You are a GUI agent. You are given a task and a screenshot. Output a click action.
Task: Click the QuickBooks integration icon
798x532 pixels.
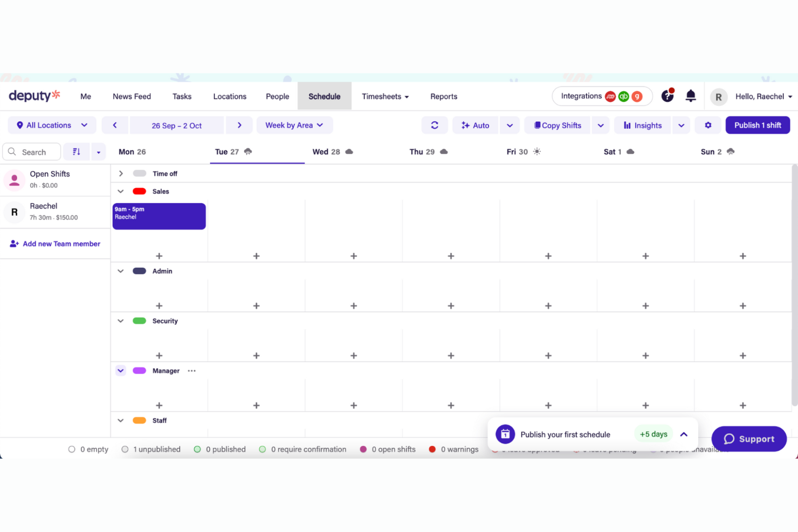coord(624,96)
